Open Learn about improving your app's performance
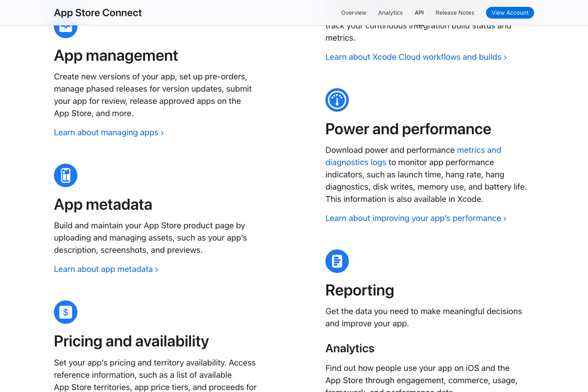This screenshot has height=392, width=588. click(x=413, y=218)
